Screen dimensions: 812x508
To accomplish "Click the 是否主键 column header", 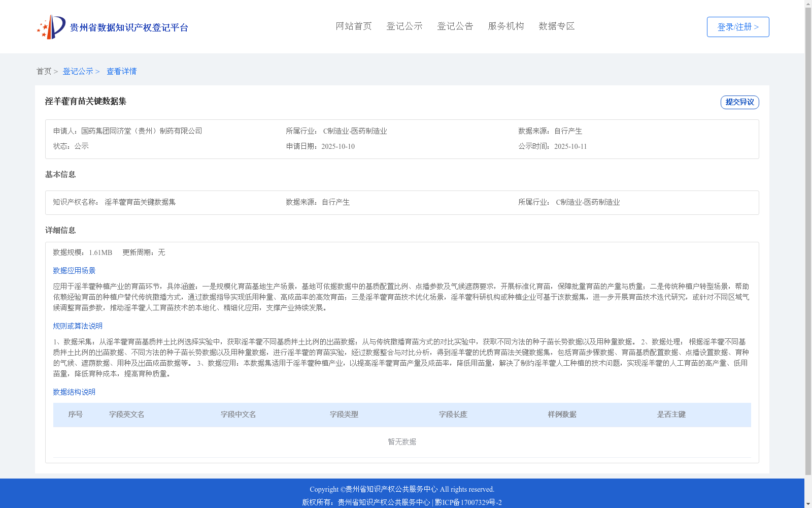I will coord(671,415).
